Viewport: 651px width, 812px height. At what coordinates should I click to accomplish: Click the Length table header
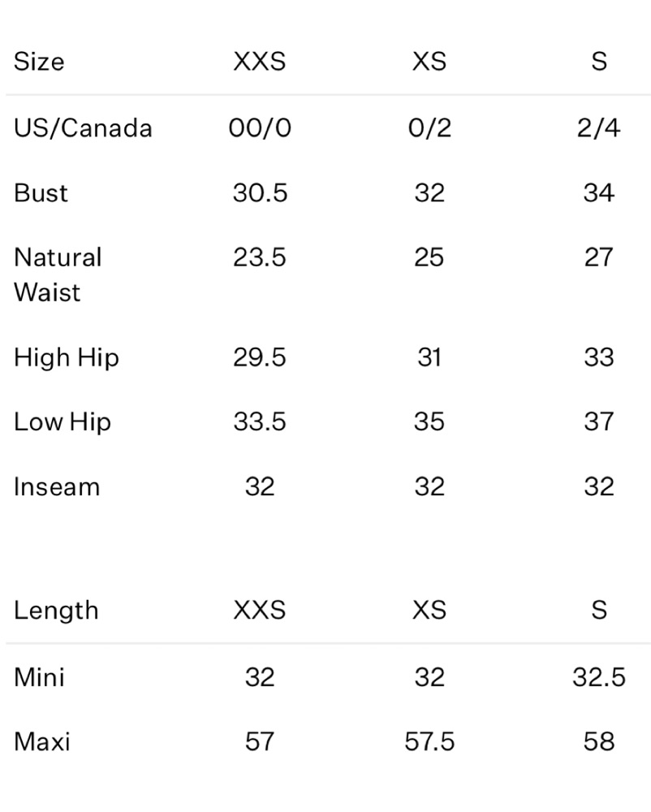coord(56,611)
